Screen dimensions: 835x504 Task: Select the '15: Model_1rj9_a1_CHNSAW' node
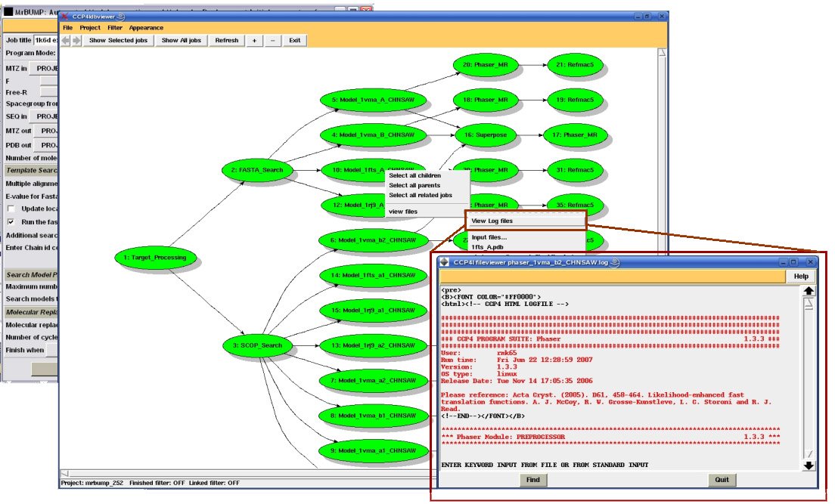pyautogui.click(x=373, y=311)
